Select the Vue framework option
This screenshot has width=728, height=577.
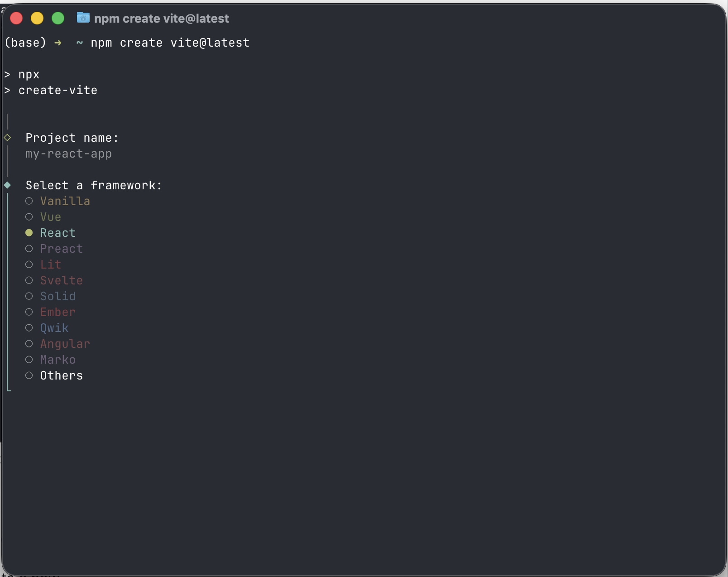50,217
